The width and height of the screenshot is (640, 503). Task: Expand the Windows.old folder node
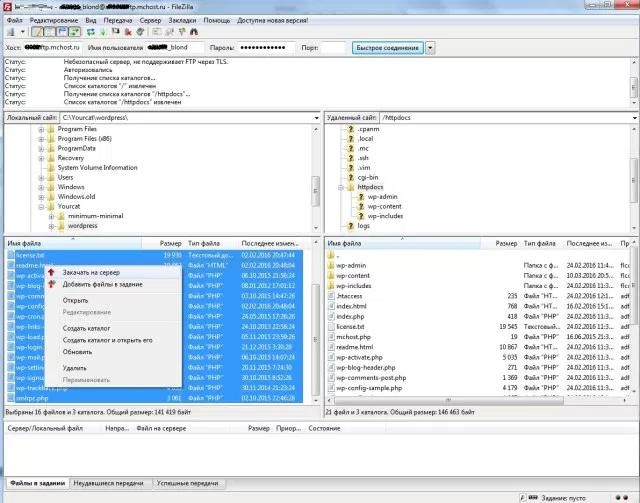click(x=41, y=197)
